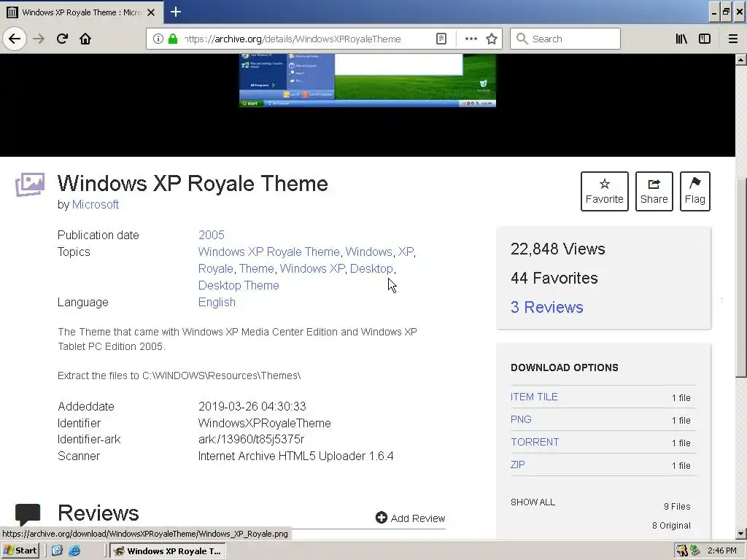Go back with the browser back arrow
Image resolution: width=747 pixels, height=560 pixels.
(x=15, y=39)
